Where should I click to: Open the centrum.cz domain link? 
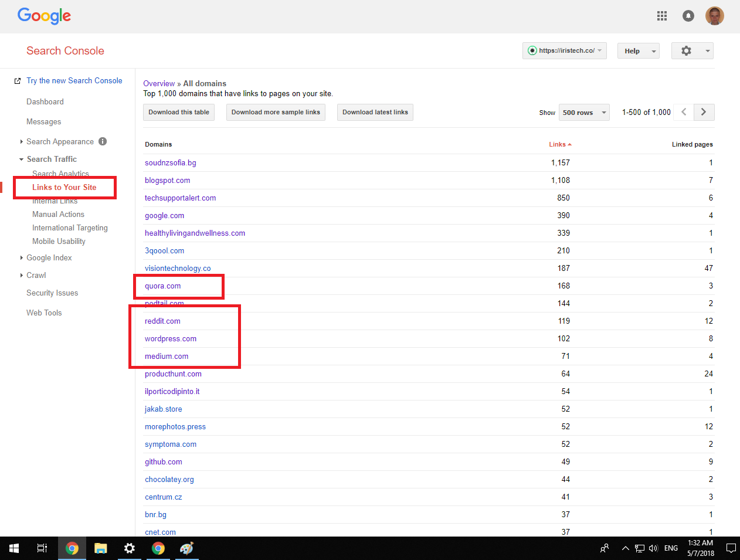164,497
